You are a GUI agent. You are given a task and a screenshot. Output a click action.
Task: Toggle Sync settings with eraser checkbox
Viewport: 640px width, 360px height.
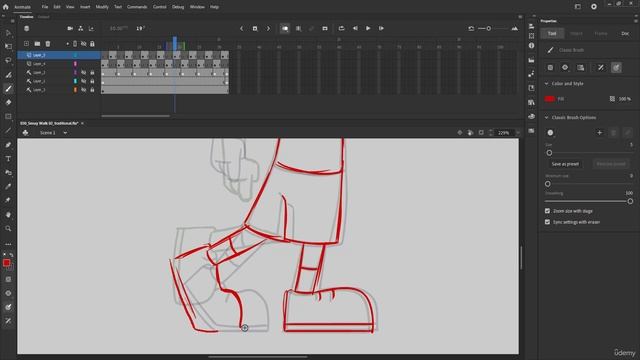pos(547,222)
